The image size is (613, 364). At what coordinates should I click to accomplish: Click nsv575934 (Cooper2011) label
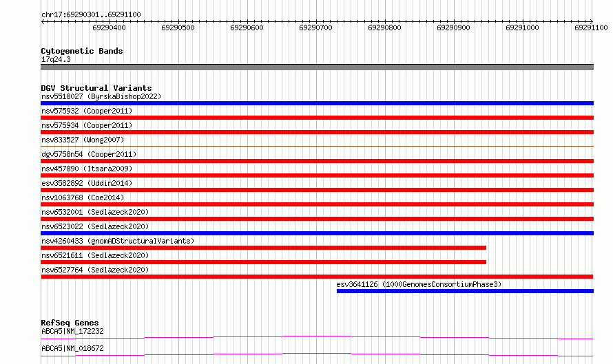pos(87,125)
